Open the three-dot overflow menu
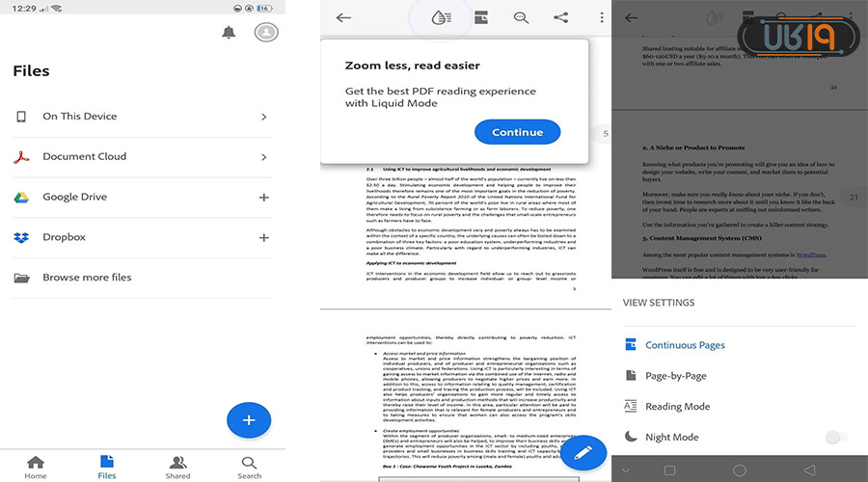Viewport: 868px width, 482px height. point(601,17)
